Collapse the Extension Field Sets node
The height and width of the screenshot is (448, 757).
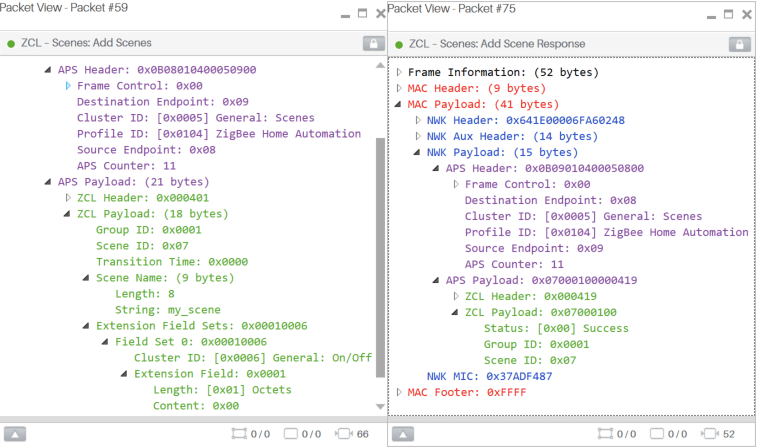(x=87, y=326)
